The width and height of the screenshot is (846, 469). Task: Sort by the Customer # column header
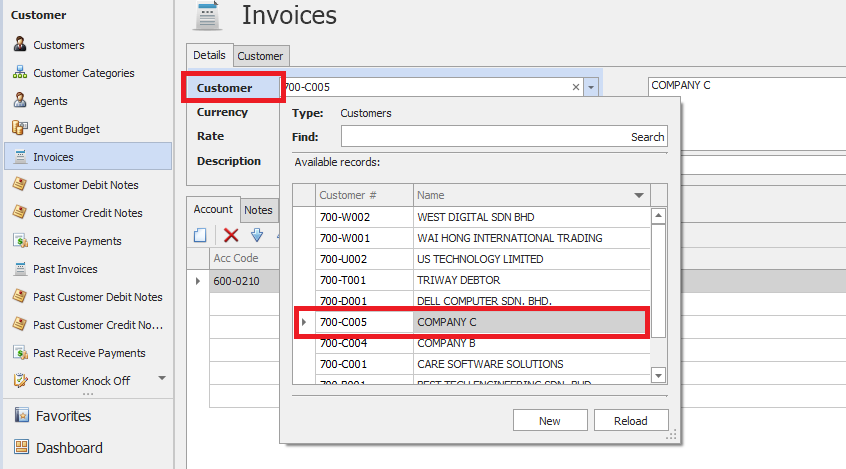pos(364,195)
